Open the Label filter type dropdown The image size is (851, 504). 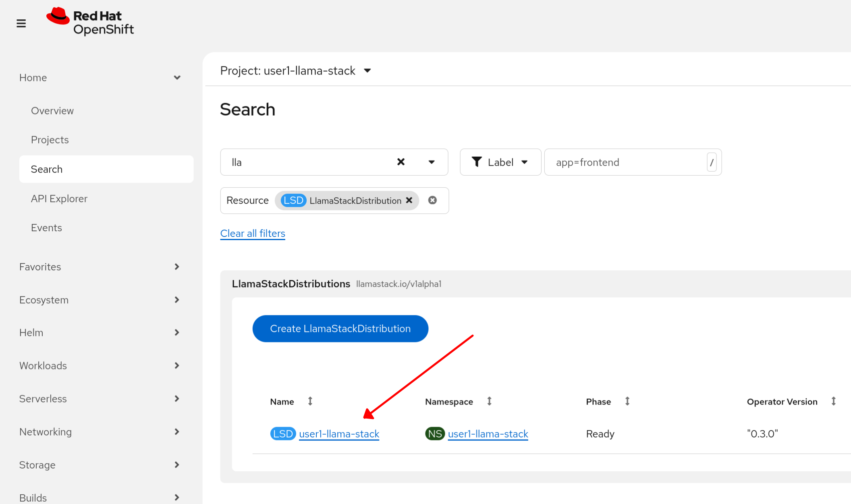[500, 162]
